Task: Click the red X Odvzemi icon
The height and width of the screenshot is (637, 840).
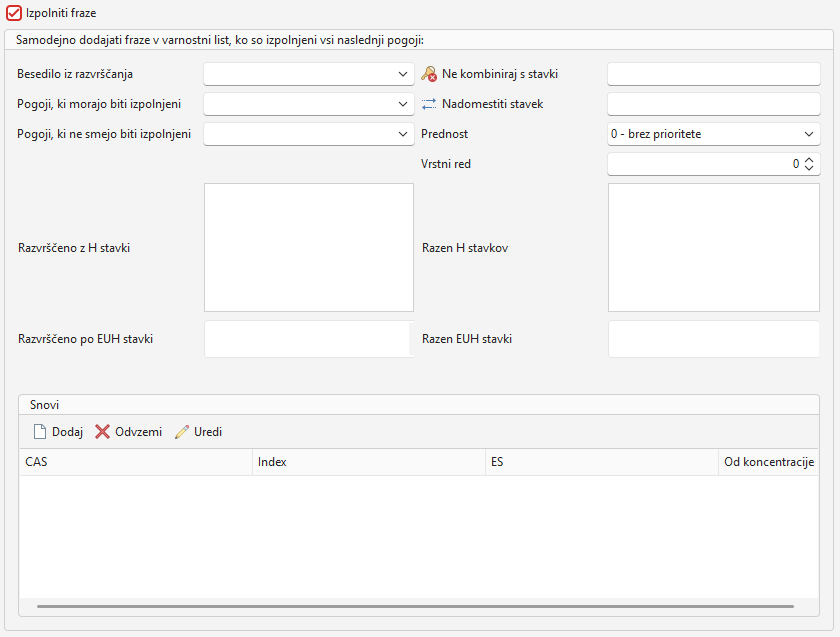Action: coord(102,432)
